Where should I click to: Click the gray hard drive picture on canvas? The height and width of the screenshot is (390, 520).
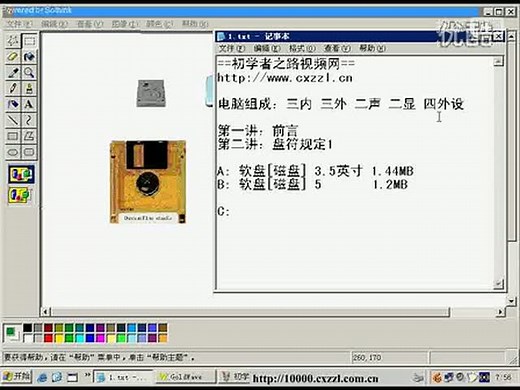[151, 93]
